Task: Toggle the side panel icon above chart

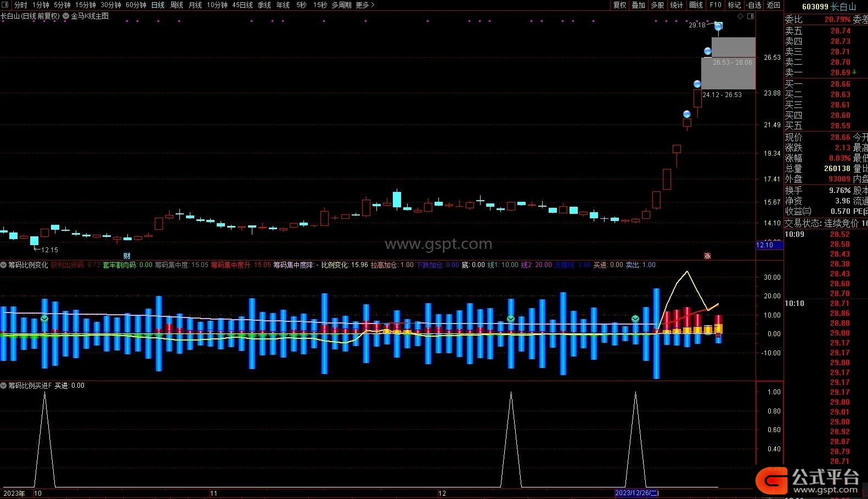Action: coord(751,16)
